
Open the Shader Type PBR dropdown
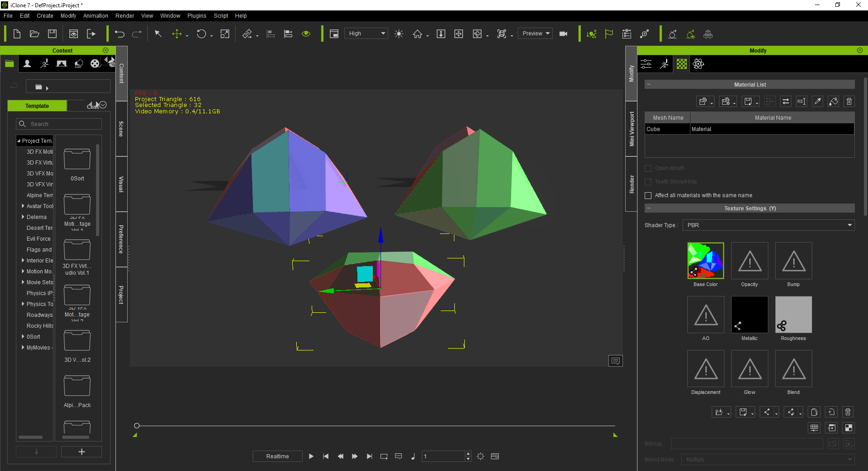(768, 225)
